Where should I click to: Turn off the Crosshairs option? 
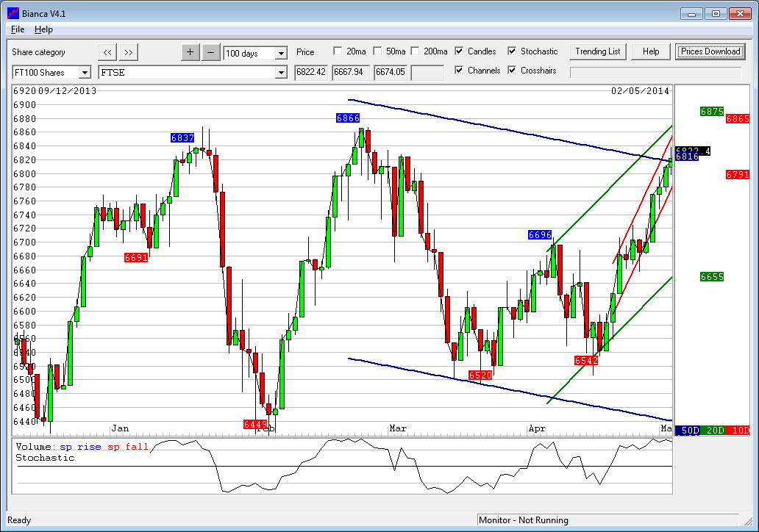pos(512,71)
